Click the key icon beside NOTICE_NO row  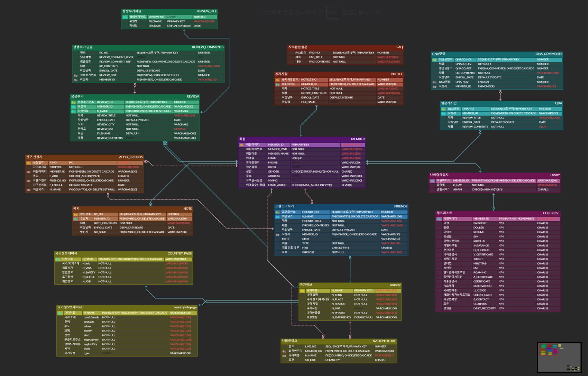277,80
